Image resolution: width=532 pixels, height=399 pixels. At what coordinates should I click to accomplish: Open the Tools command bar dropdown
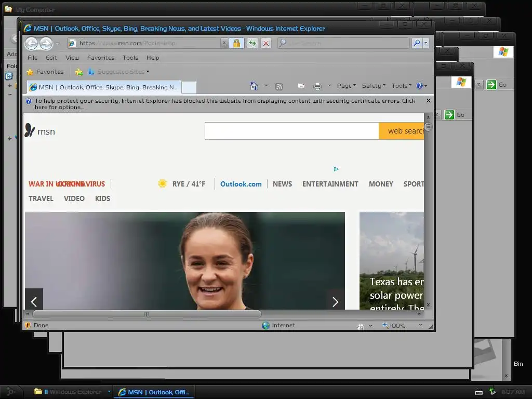[401, 86]
